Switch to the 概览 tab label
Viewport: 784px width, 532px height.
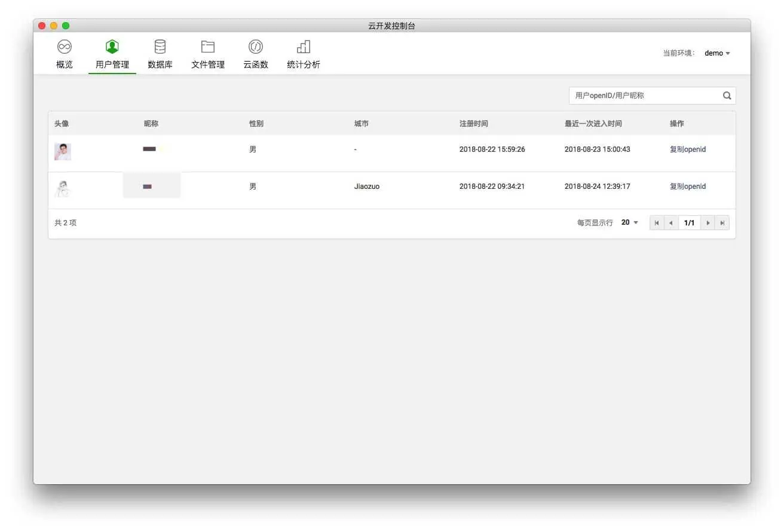[65, 65]
